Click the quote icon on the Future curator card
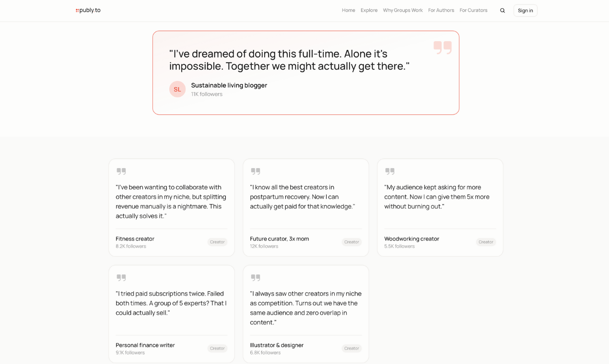 tap(255, 171)
